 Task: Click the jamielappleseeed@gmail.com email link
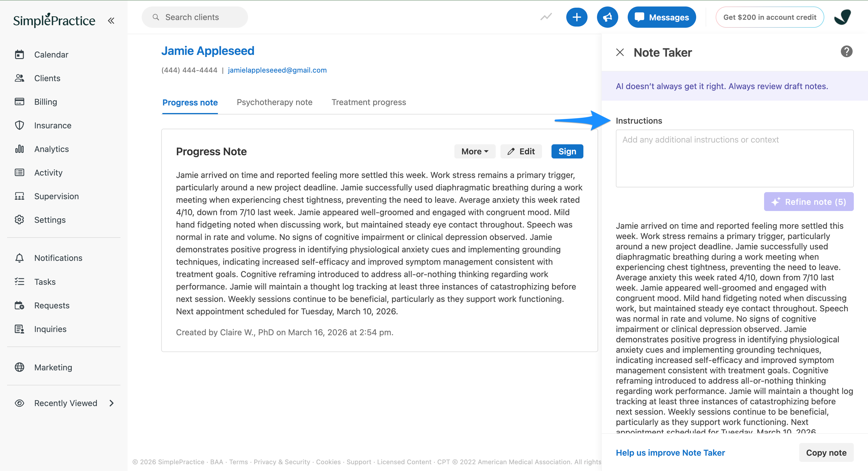(x=277, y=70)
